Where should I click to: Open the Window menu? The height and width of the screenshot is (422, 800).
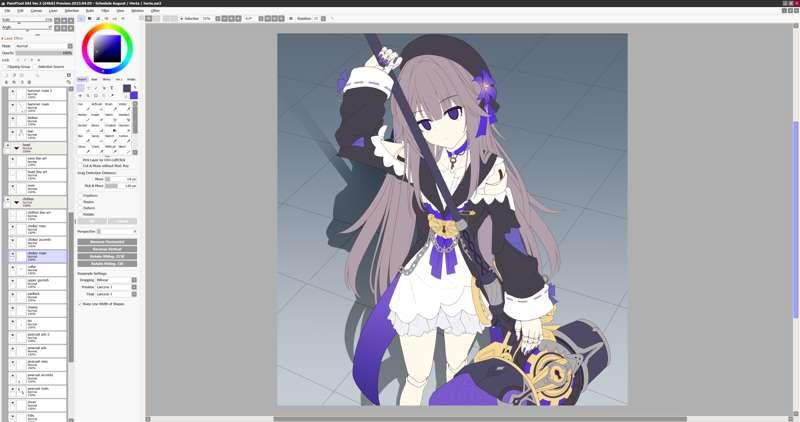pyautogui.click(x=137, y=11)
